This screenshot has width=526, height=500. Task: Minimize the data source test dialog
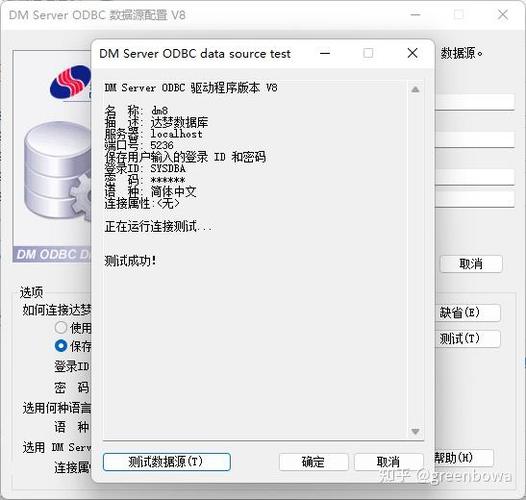pos(325,53)
